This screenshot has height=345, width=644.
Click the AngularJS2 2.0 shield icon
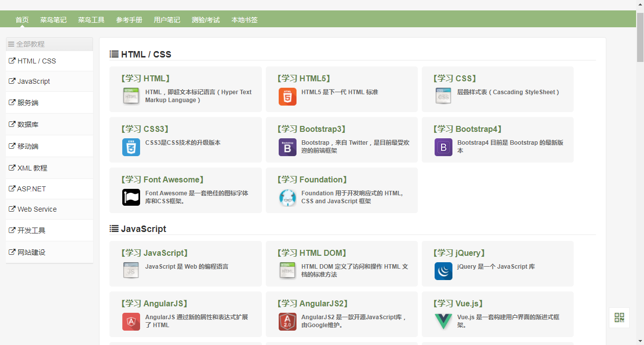pos(288,321)
